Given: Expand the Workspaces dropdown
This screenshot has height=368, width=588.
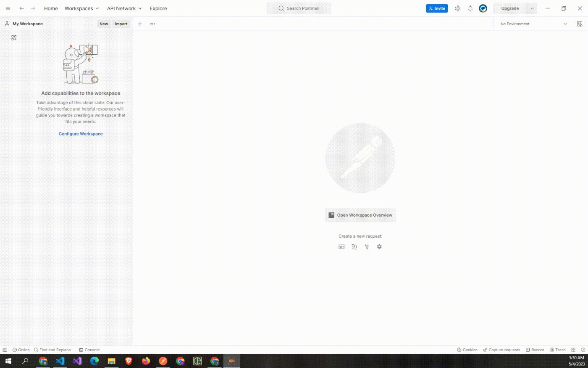Looking at the screenshot, I should [81, 8].
